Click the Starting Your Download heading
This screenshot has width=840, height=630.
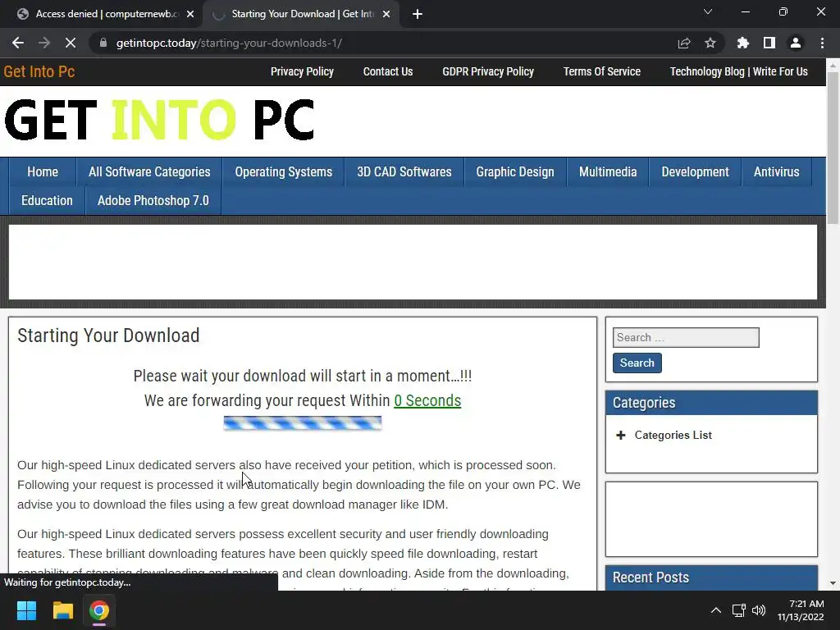(108, 336)
